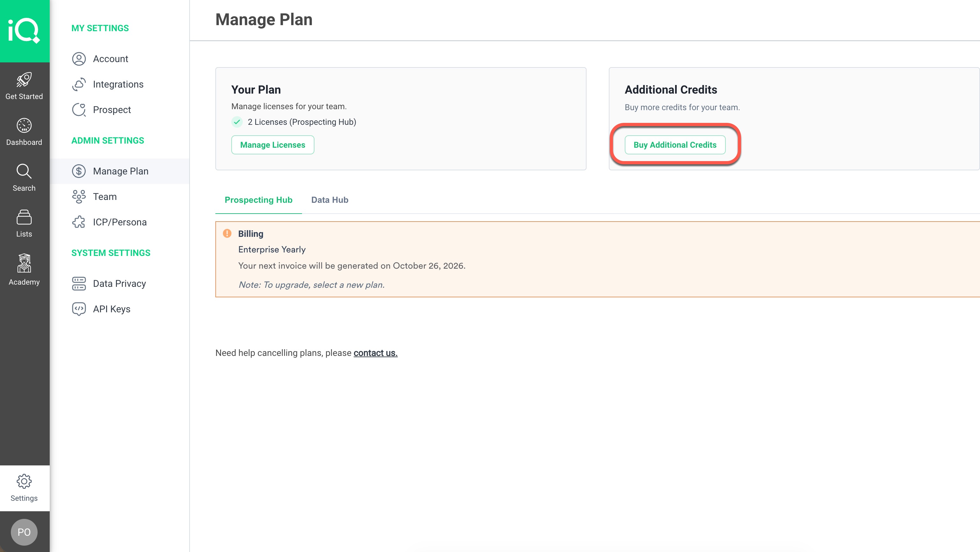
Task: Select Prospect in My Settings
Action: [x=112, y=110]
